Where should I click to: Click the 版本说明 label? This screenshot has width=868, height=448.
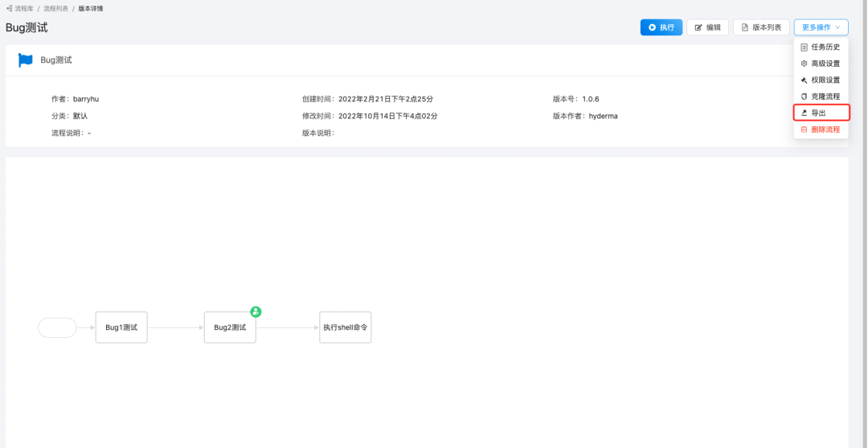click(x=318, y=133)
